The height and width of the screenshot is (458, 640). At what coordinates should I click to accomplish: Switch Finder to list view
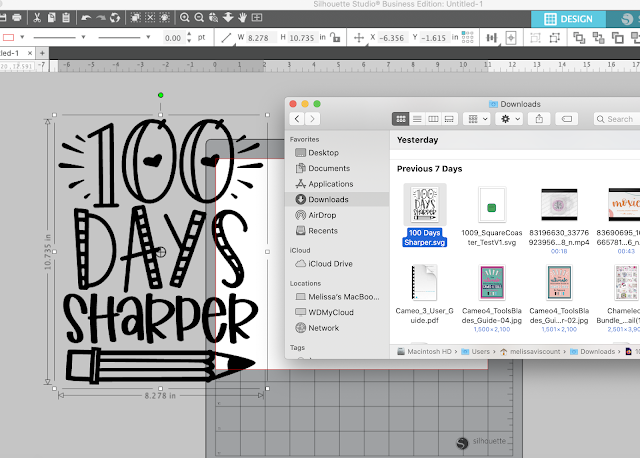tap(417, 119)
